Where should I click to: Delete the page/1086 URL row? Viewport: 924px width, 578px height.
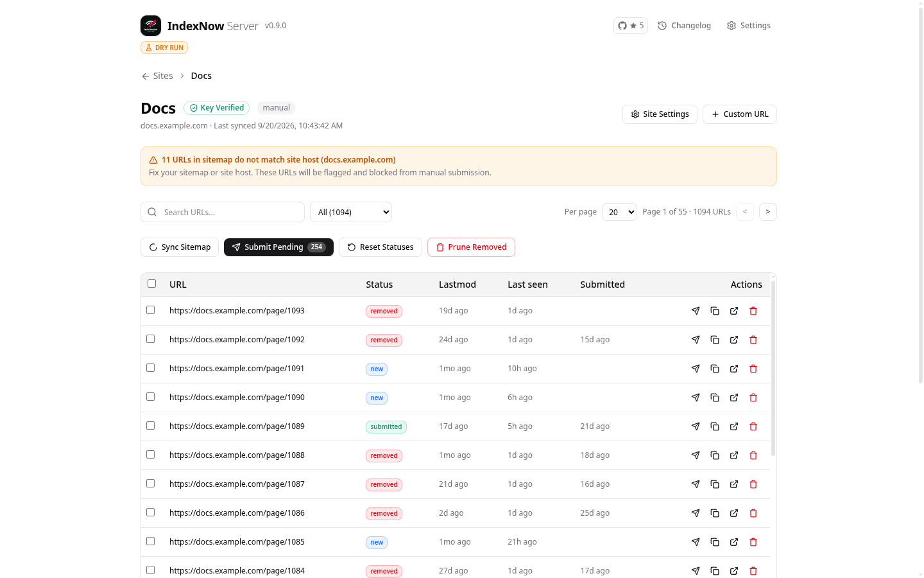coord(753,513)
